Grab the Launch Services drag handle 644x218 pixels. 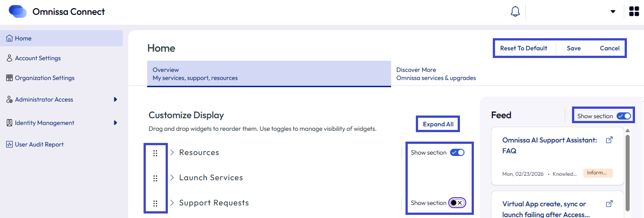155,178
